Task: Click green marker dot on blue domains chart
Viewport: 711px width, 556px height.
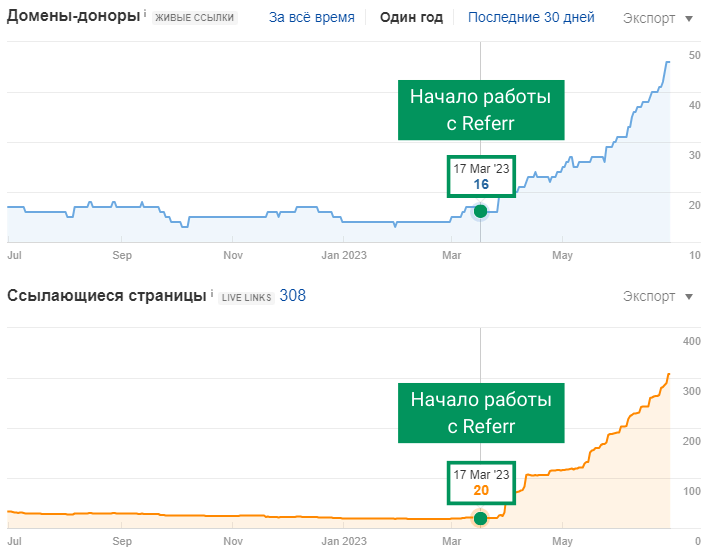Action: [480, 210]
